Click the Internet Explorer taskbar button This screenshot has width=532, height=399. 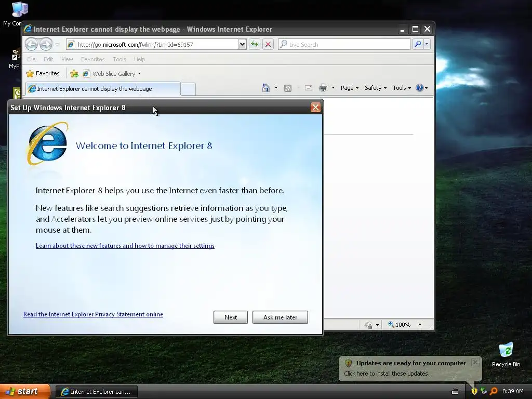pos(96,392)
